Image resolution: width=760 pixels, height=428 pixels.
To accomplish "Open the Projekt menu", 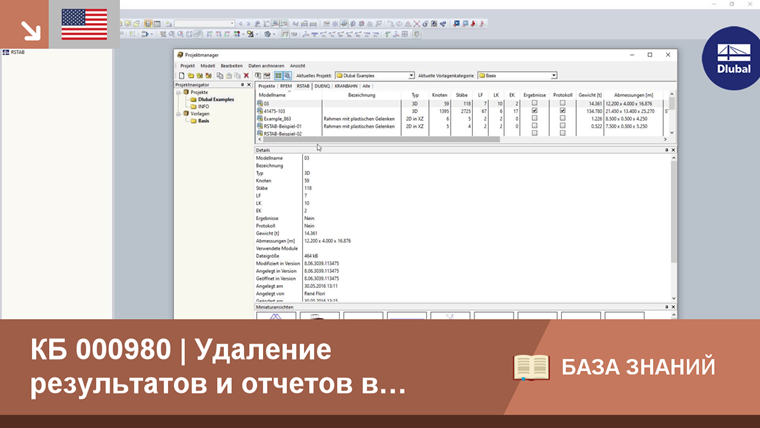I will tap(187, 66).
